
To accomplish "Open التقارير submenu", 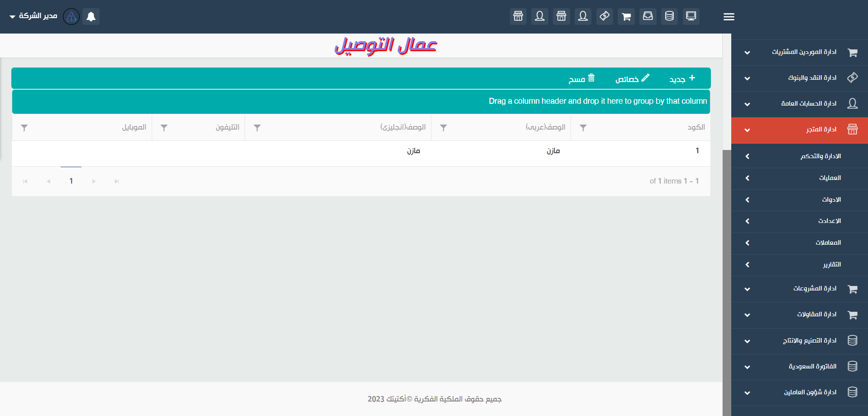I will click(800, 265).
